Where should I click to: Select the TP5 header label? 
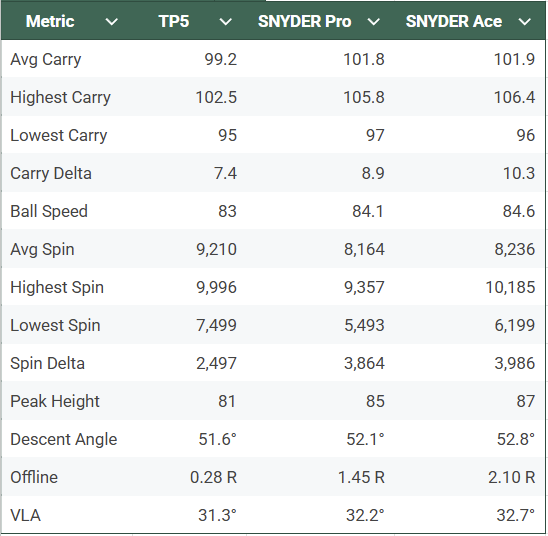[x=174, y=21]
